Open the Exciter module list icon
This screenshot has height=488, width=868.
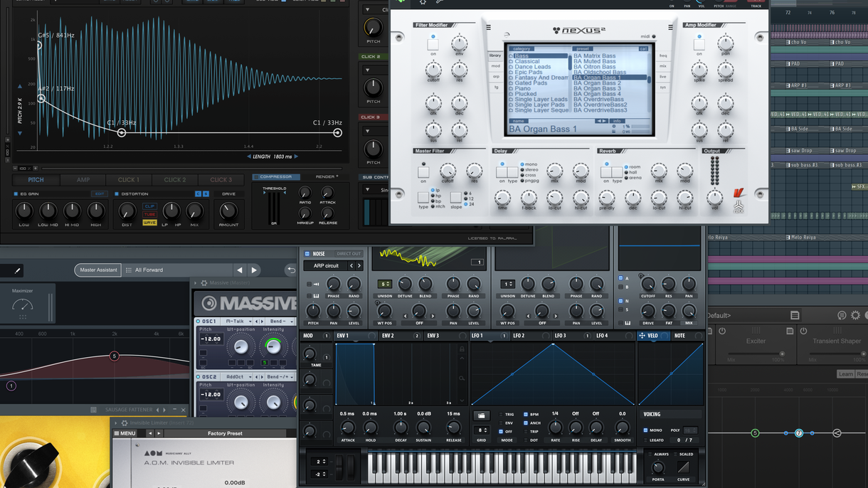pos(790,331)
